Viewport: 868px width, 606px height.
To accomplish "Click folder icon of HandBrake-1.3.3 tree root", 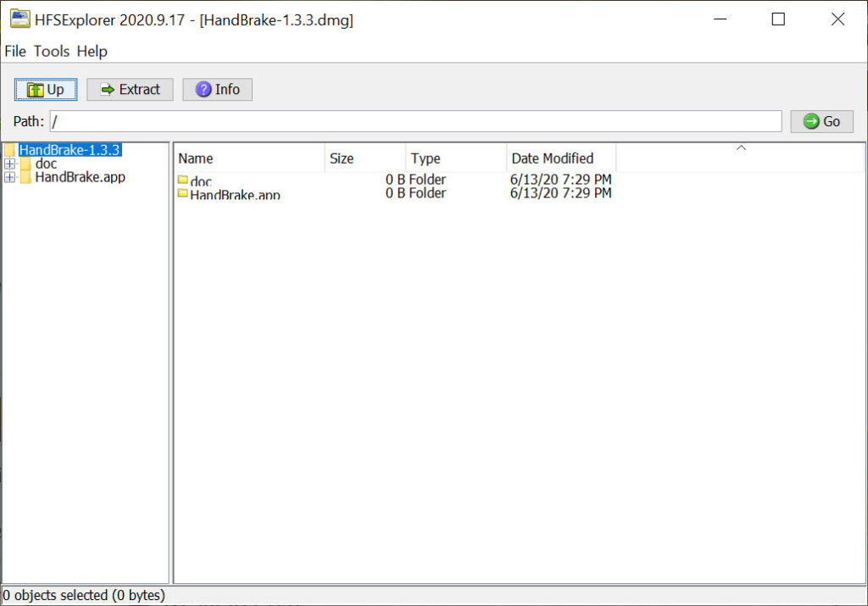I will [9, 150].
